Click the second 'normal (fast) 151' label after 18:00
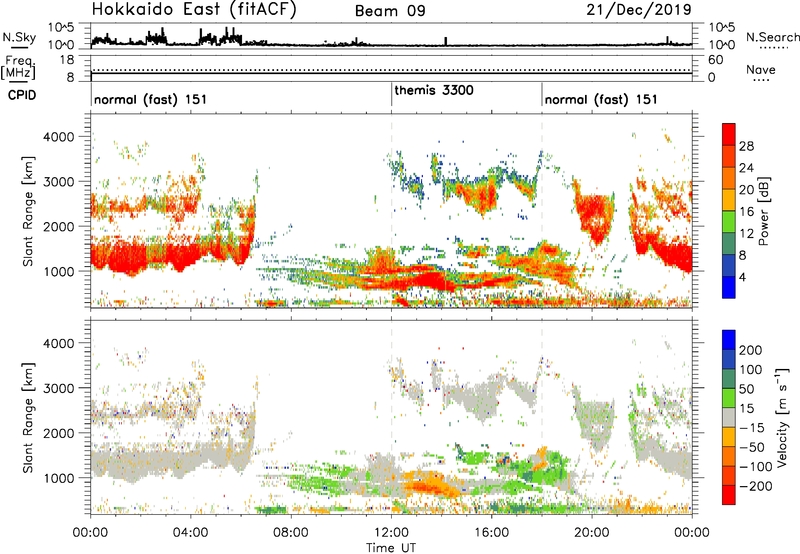 (601, 99)
